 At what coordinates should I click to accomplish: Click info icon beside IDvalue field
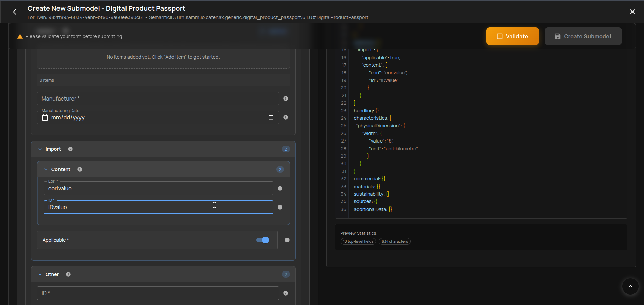point(280,207)
